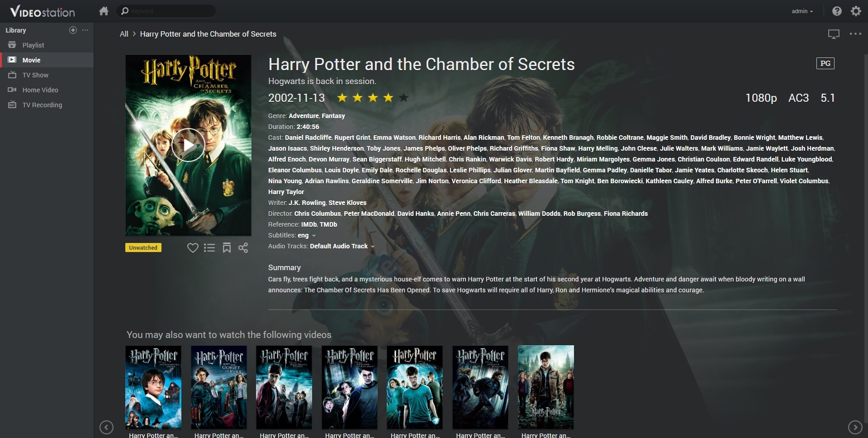This screenshot has width=868, height=438.
Task: Go to the Home page icon
Action: pos(104,11)
